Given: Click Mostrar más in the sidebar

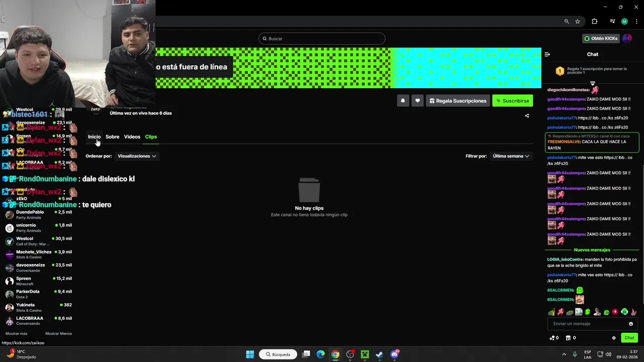Looking at the screenshot, I should [x=16, y=333].
